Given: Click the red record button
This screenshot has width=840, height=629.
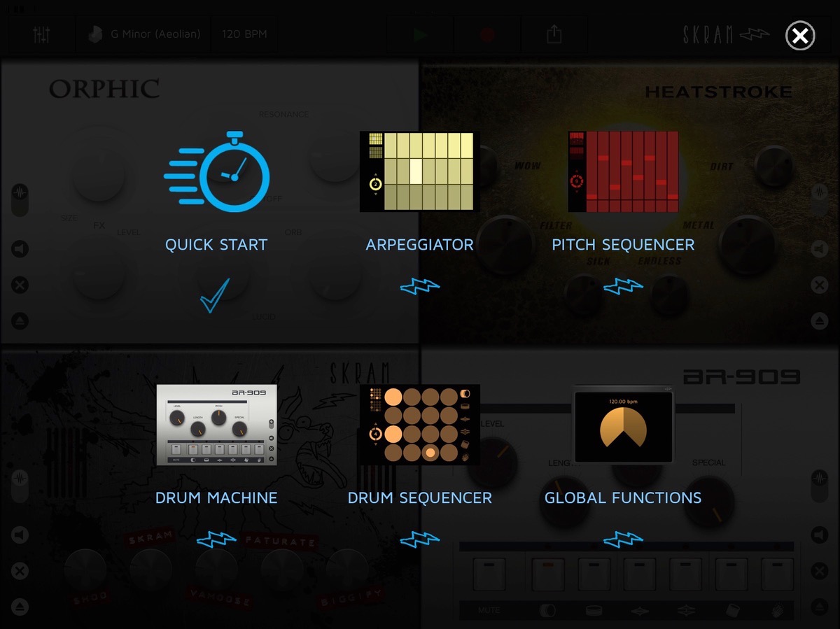Looking at the screenshot, I should pos(487,34).
